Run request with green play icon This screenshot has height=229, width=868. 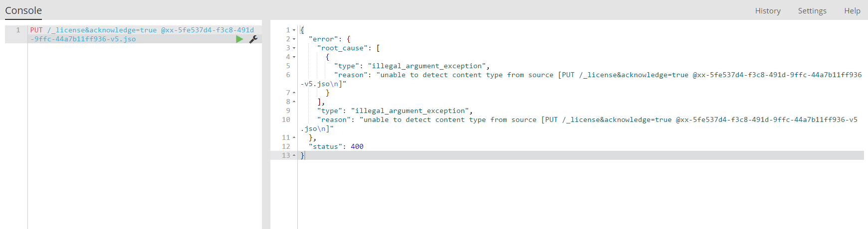tap(239, 39)
